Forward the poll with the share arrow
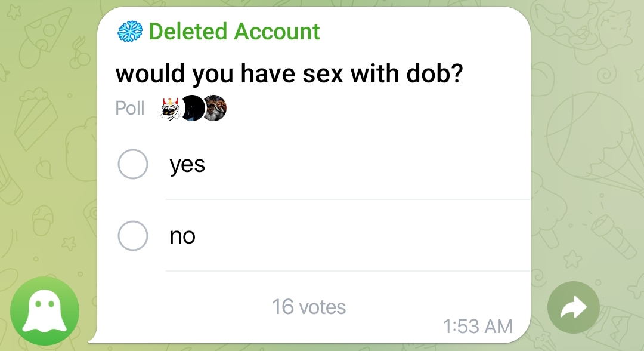Screen dimensions: 644x351 [x=573, y=307]
